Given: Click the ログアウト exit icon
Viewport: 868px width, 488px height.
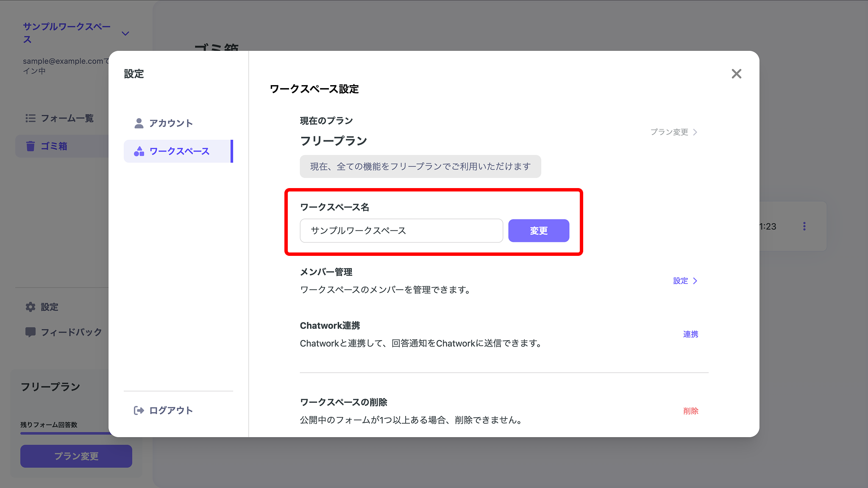Looking at the screenshot, I should pyautogui.click(x=139, y=410).
